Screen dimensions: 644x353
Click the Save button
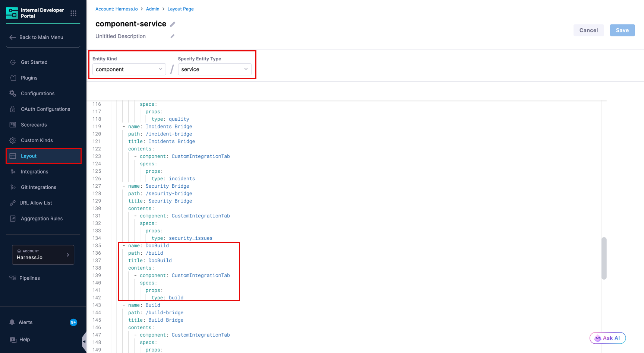click(x=622, y=30)
